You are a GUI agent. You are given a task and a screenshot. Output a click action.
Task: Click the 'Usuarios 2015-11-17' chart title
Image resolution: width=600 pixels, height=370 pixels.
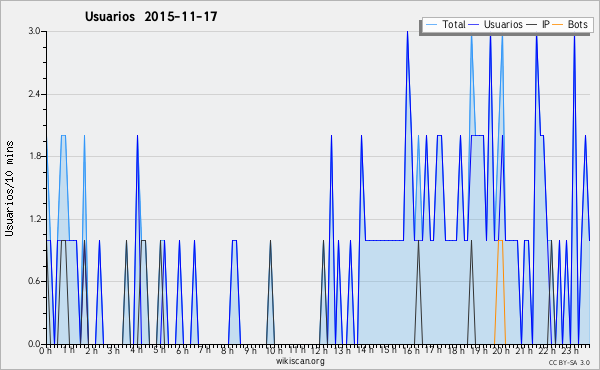(151, 16)
